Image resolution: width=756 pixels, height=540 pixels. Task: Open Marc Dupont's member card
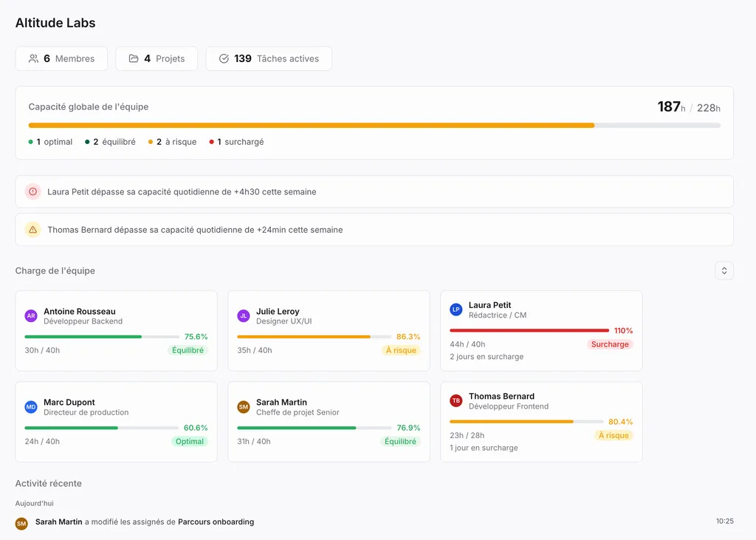click(116, 422)
